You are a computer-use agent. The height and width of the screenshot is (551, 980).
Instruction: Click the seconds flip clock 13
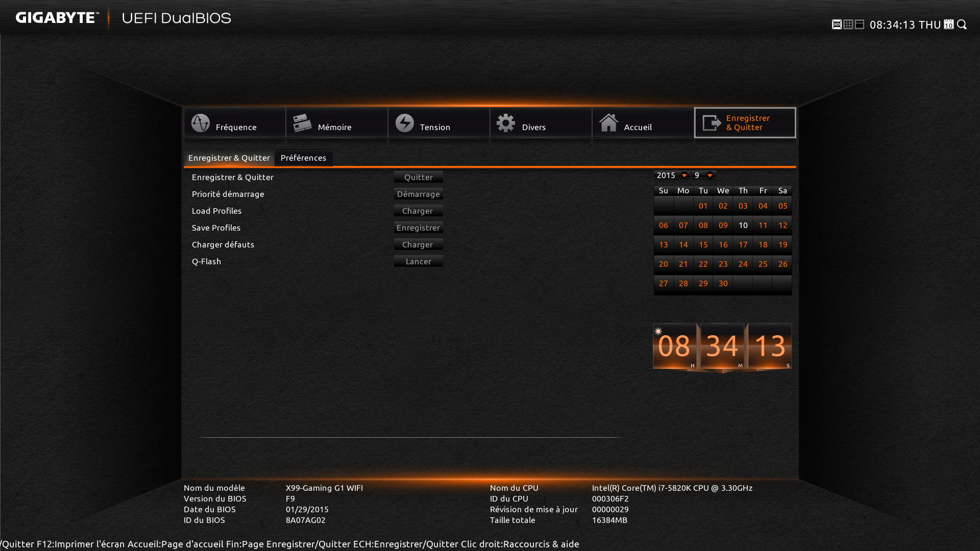(770, 346)
